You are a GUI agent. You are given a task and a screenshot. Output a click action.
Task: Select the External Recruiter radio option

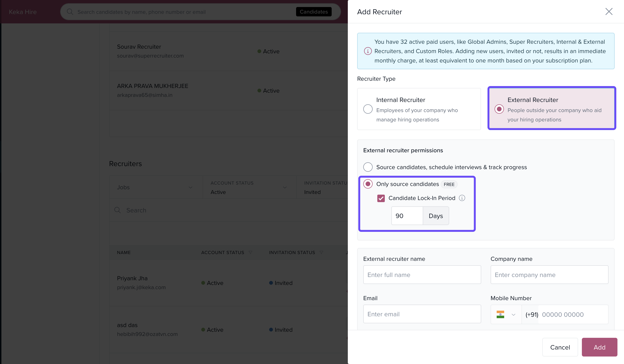[499, 109]
